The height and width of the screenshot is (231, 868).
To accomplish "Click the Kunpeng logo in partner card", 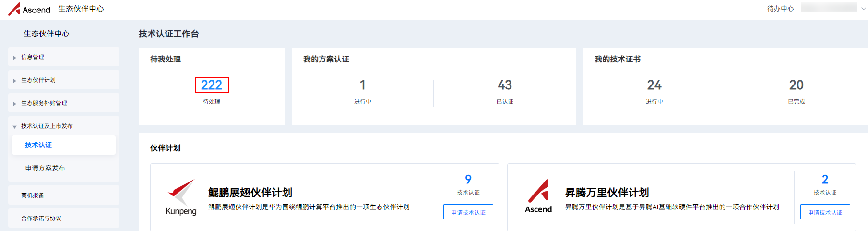I will click(x=181, y=197).
